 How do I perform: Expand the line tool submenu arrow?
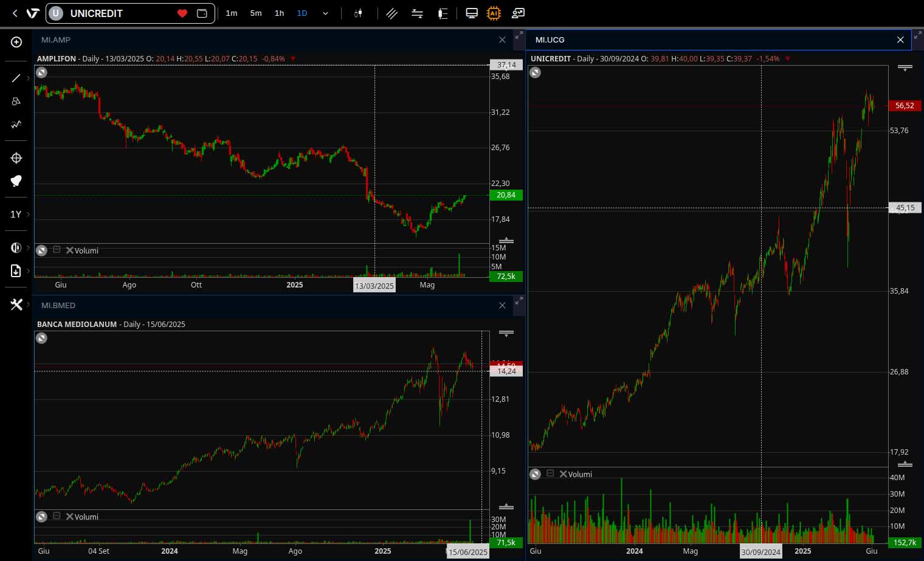(x=28, y=78)
